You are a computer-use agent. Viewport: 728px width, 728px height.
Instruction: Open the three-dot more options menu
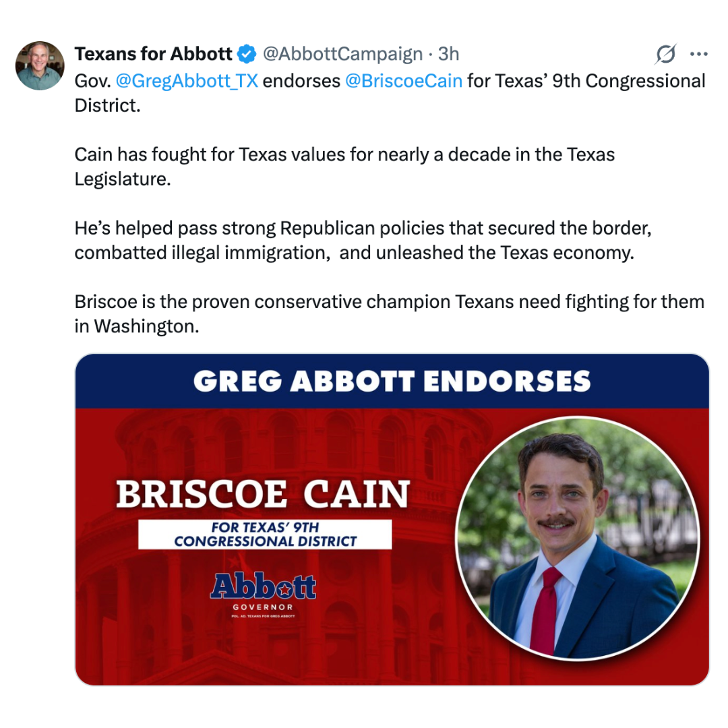(699, 55)
